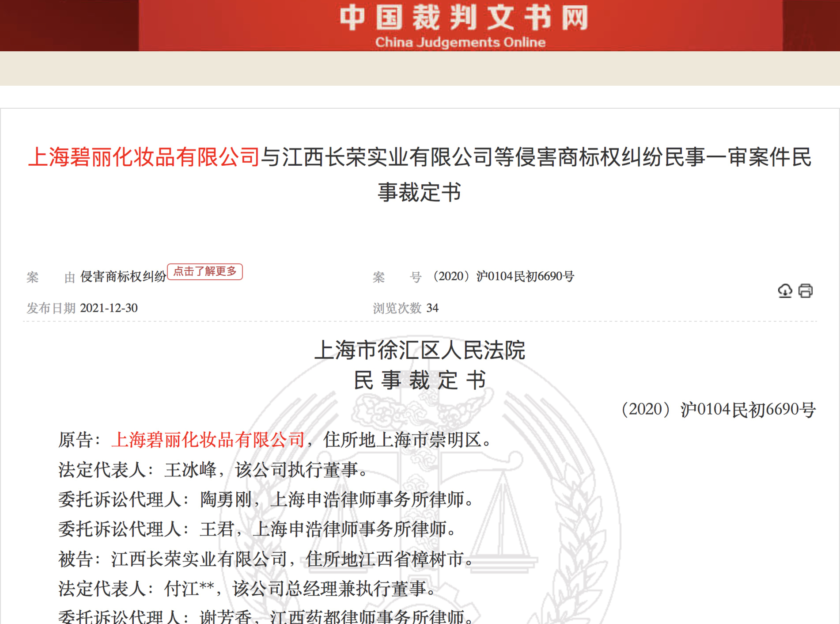The width and height of the screenshot is (840, 624).
Task: Click the 浏览次数 label
Action: pyautogui.click(x=397, y=308)
